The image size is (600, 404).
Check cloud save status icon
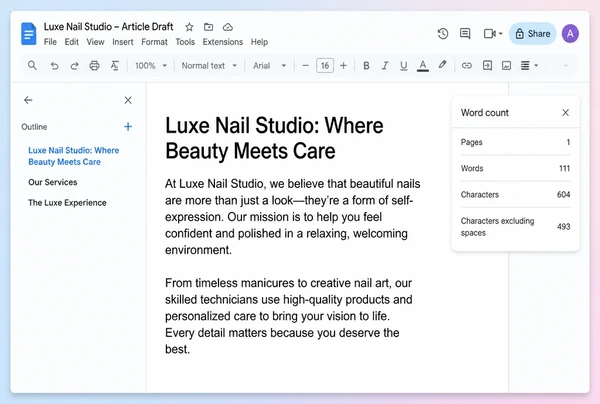(x=228, y=27)
